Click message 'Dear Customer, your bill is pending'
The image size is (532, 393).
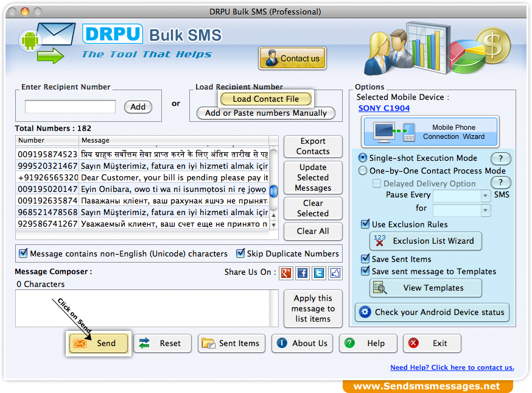[x=175, y=178]
